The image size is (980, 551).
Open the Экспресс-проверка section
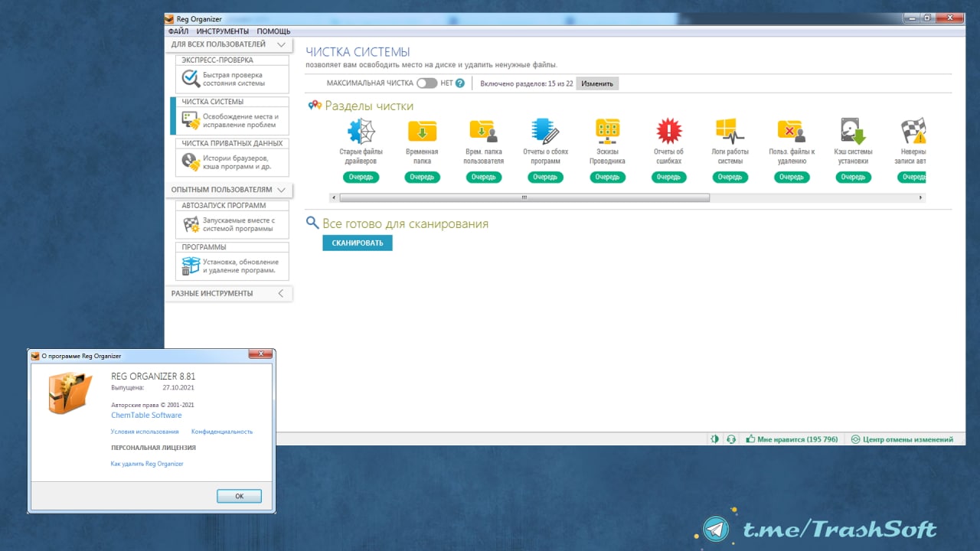pos(232,74)
